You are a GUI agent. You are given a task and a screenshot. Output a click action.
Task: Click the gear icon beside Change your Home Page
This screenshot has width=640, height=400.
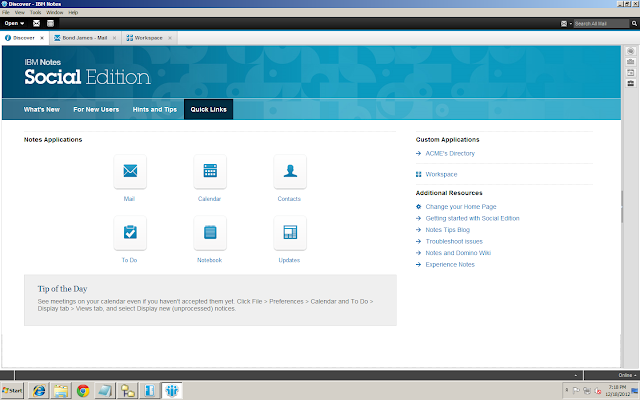[x=418, y=207]
